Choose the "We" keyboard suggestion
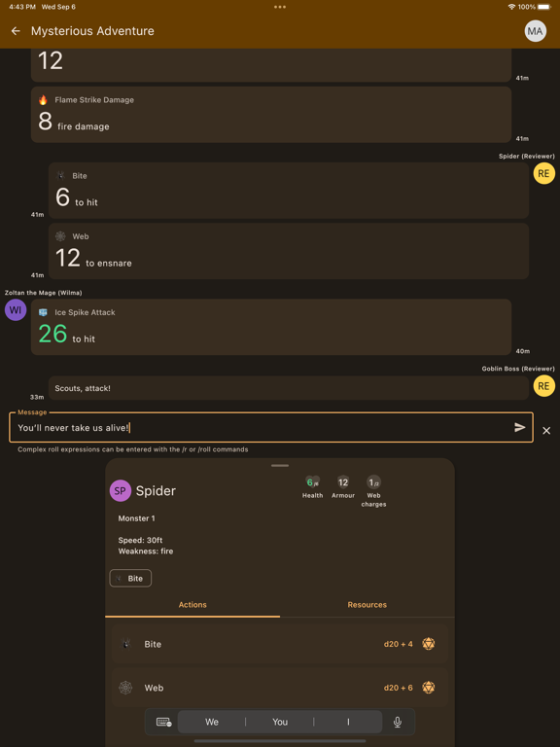The width and height of the screenshot is (560, 747). tap(212, 723)
